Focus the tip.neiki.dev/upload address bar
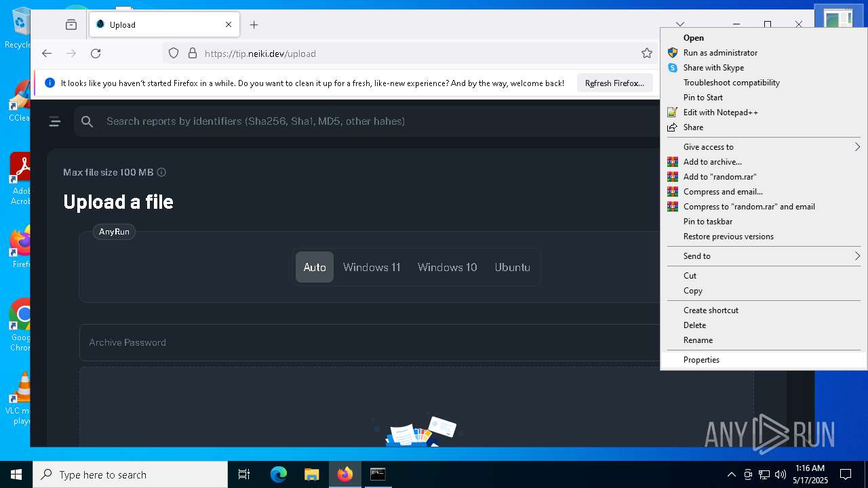This screenshot has height=488, width=868. click(410, 54)
